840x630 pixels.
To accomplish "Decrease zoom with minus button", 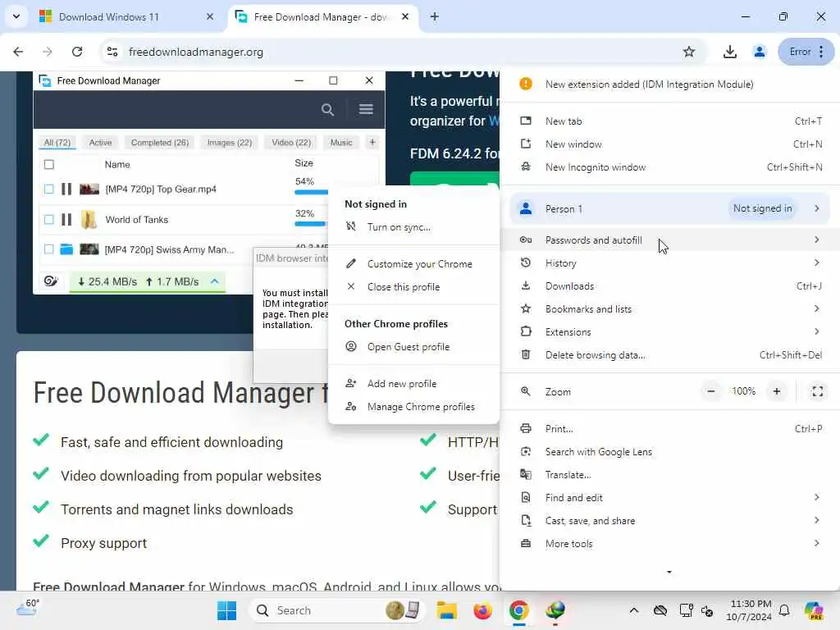I will pos(711,391).
